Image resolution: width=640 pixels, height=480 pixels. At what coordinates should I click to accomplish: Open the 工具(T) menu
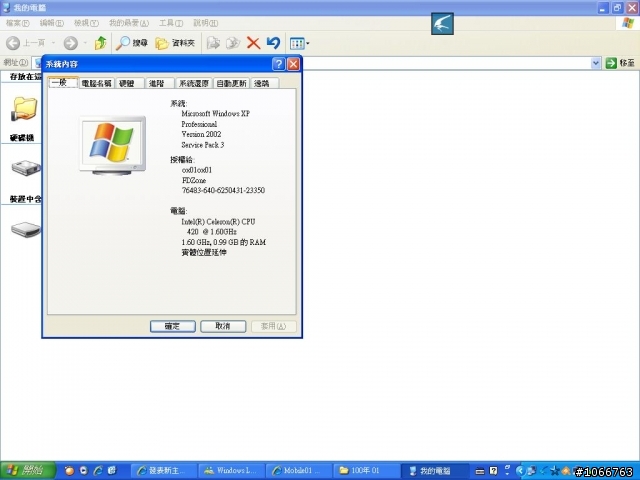coord(171,23)
